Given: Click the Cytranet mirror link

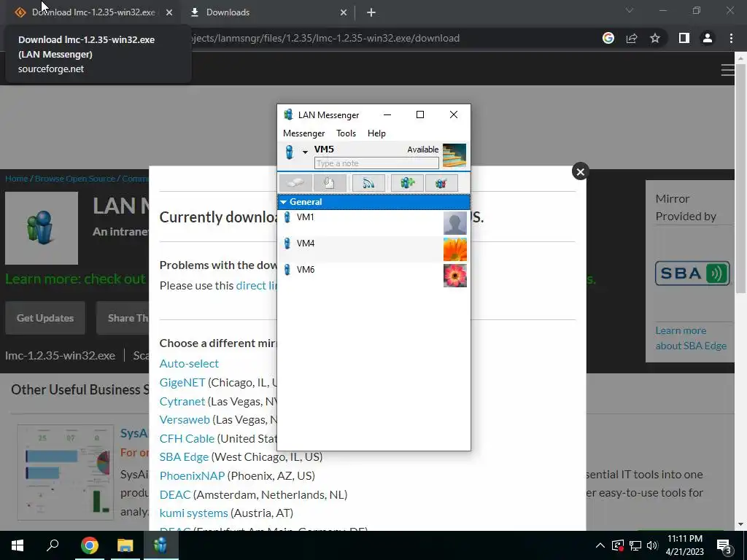Looking at the screenshot, I should (x=182, y=402).
